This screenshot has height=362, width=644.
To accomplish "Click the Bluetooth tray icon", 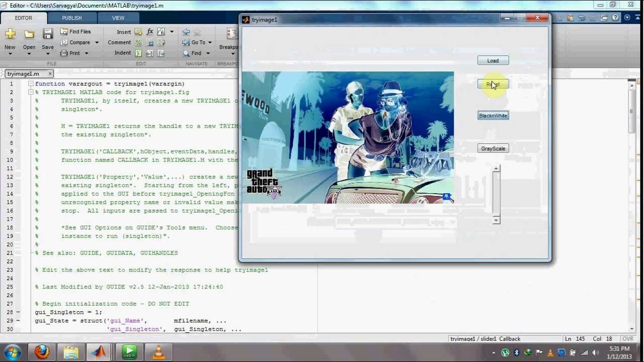I will [516, 352].
